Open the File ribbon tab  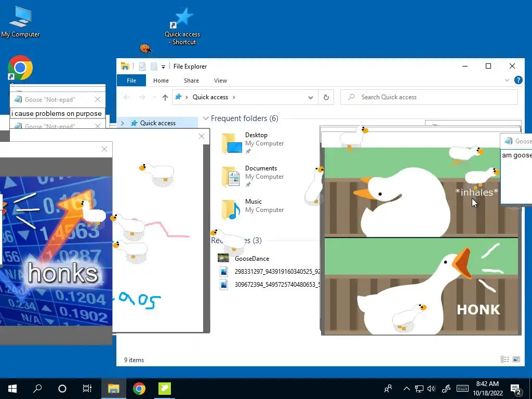[x=131, y=81]
